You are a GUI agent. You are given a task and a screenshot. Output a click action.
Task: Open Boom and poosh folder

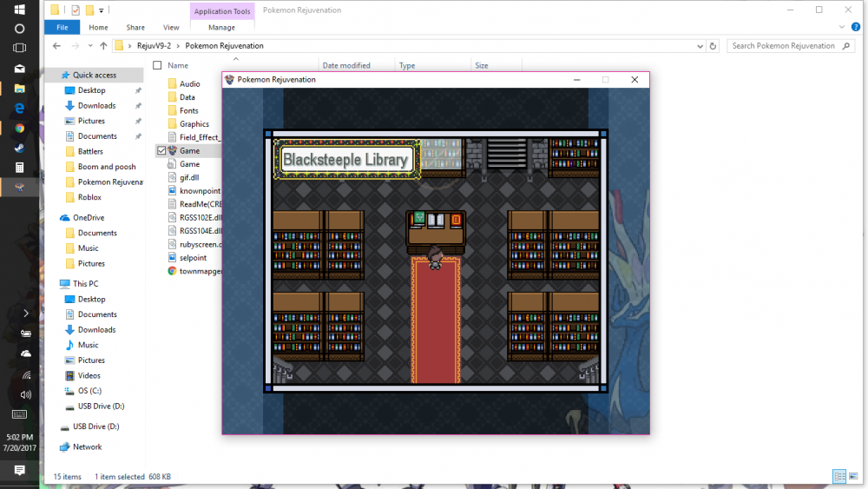pyautogui.click(x=107, y=167)
